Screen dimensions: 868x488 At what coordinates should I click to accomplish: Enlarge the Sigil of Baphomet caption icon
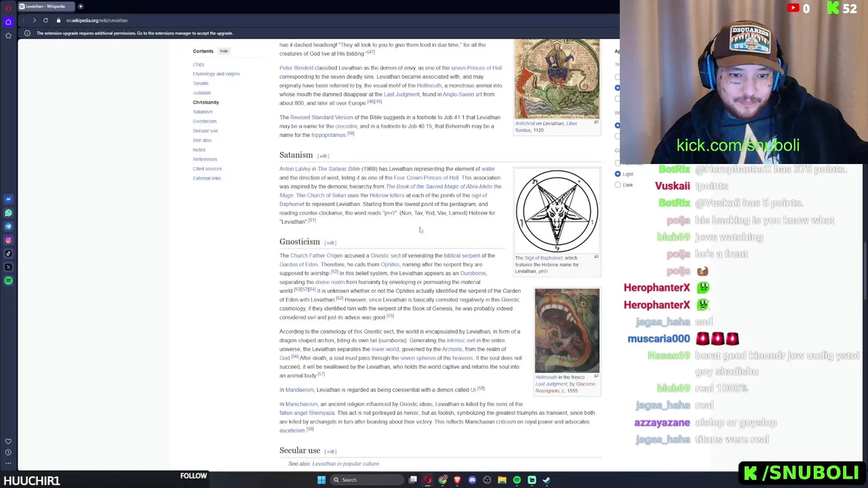click(x=596, y=257)
